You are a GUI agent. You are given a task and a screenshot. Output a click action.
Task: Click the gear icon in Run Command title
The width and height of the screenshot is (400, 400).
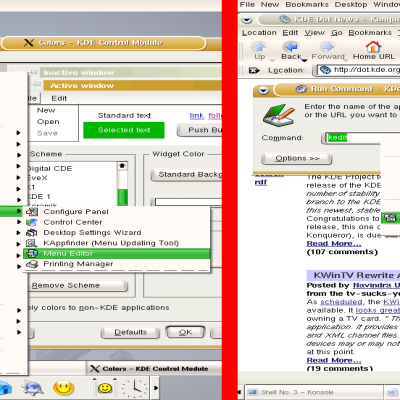(x=301, y=89)
